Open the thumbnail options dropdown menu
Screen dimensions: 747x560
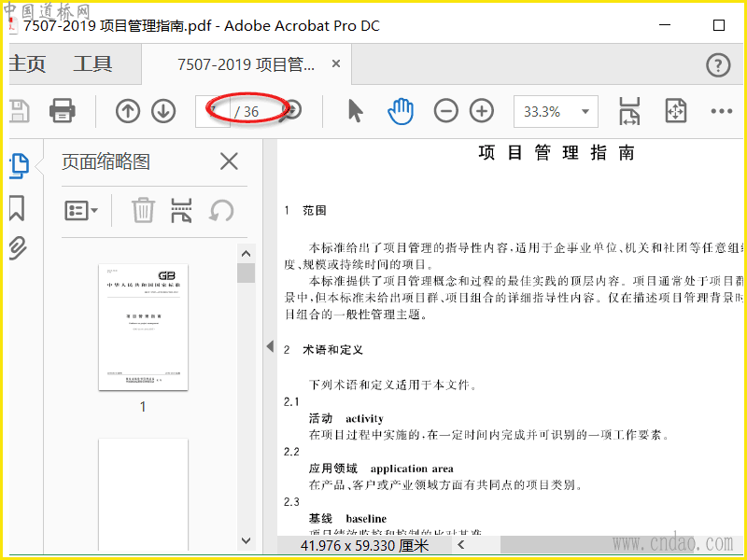(81, 210)
